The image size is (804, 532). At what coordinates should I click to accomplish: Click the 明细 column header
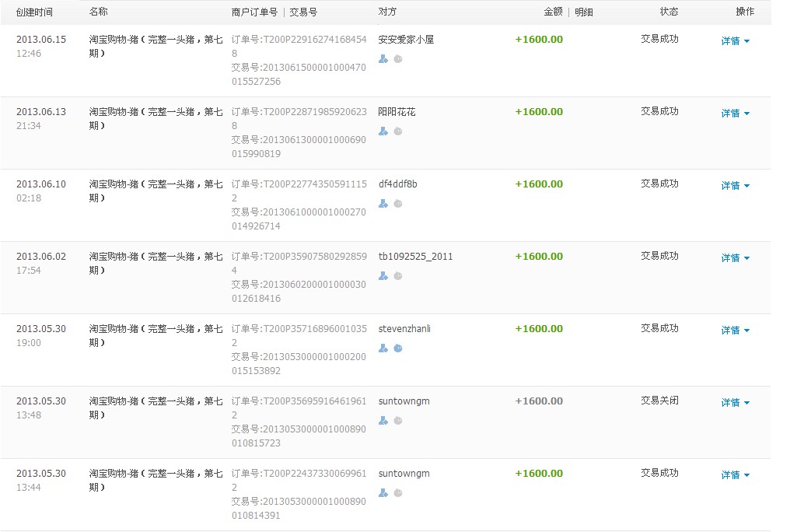click(x=583, y=12)
